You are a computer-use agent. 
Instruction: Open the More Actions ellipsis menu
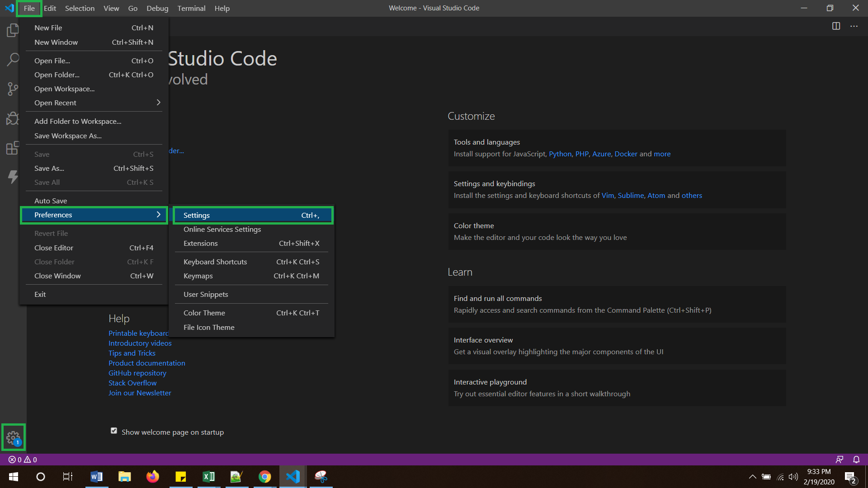click(854, 26)
